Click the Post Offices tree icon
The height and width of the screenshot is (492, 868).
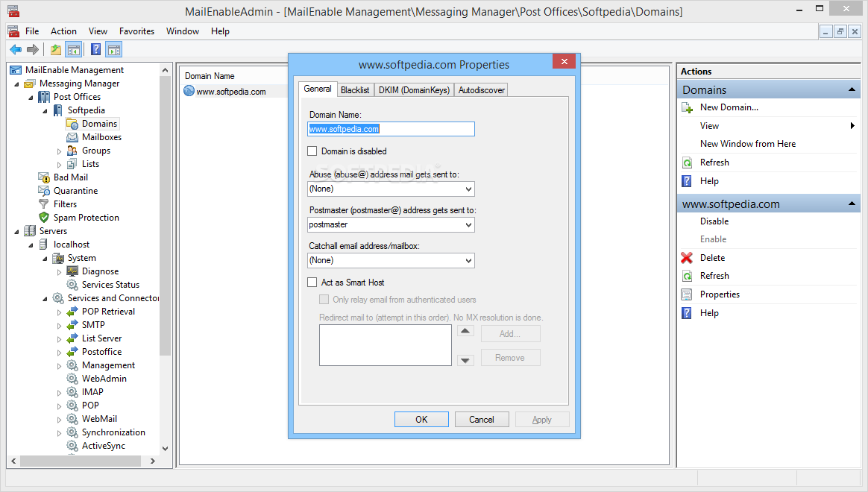coord(44,97)
